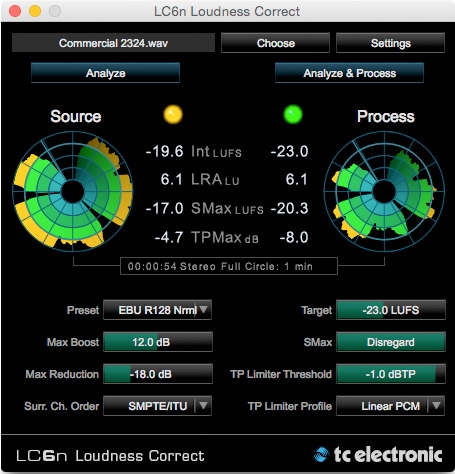The width and height of the screenshot is (455, 474).
Task: Click Choose to pick a file
Action: (275, 43)
